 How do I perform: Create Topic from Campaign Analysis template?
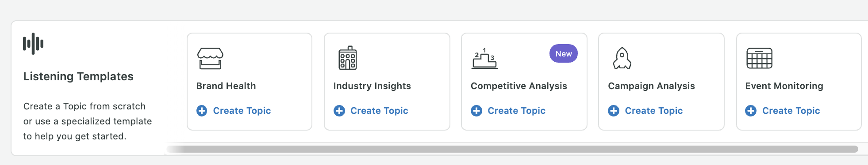(645, 111)
